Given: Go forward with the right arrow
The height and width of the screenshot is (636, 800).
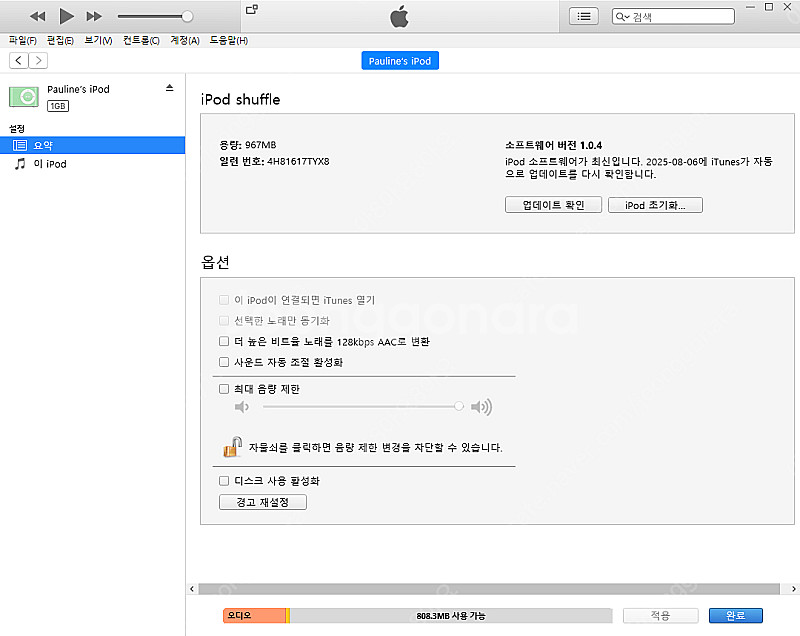Looking at the screenshot, I should click(38, 60).
